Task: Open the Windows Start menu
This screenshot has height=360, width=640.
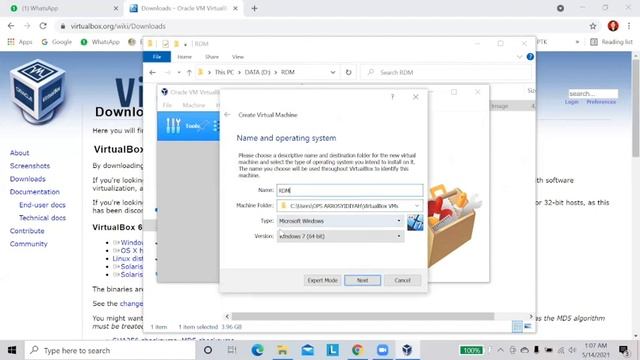Action: pyautogui.click(x=12, y=350)
